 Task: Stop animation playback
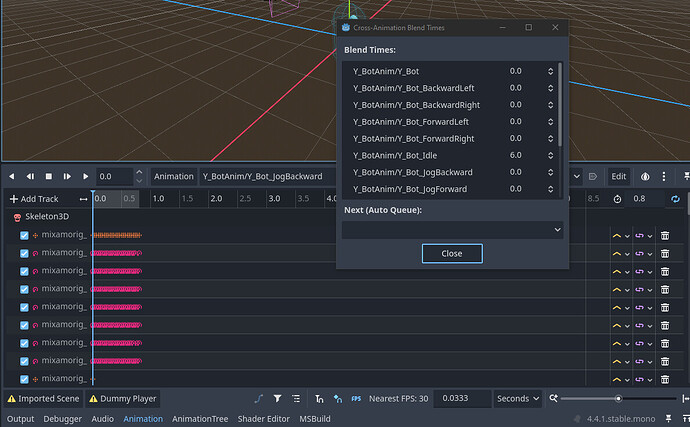point(49,177)
